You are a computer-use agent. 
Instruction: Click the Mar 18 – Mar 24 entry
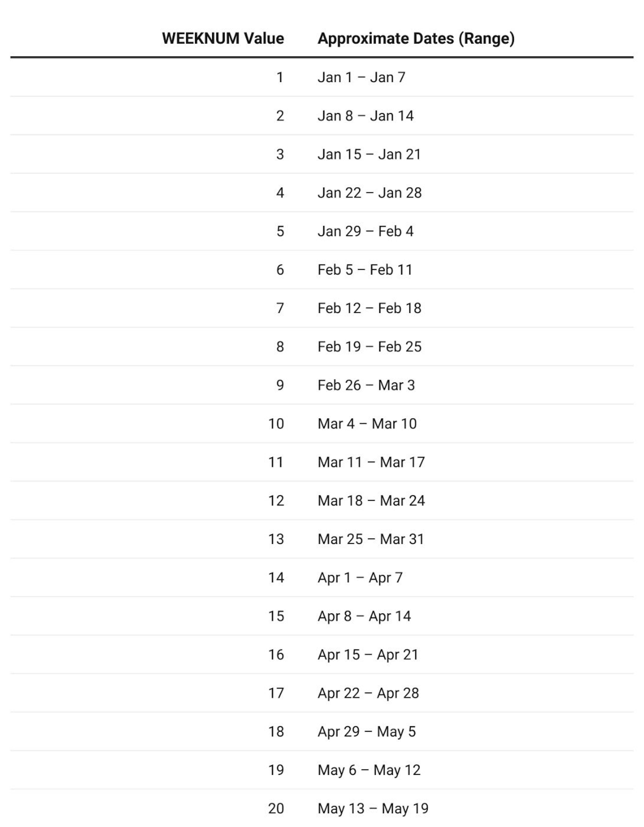371,501
